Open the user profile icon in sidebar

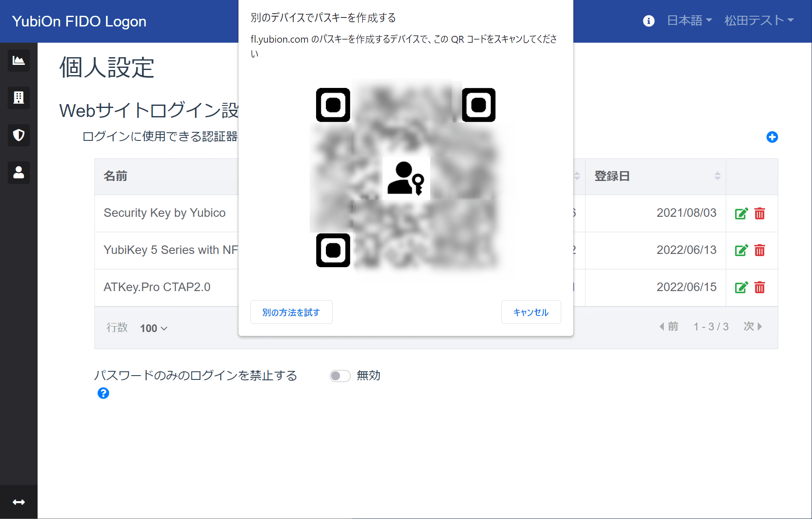pyautogui.click(x=19, y=172)
